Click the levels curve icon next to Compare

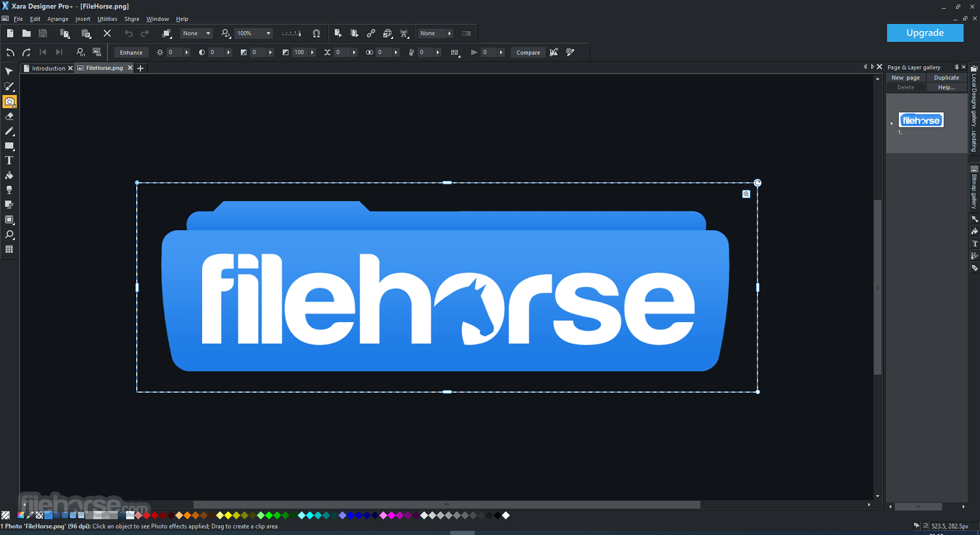[x=554, y=53]
